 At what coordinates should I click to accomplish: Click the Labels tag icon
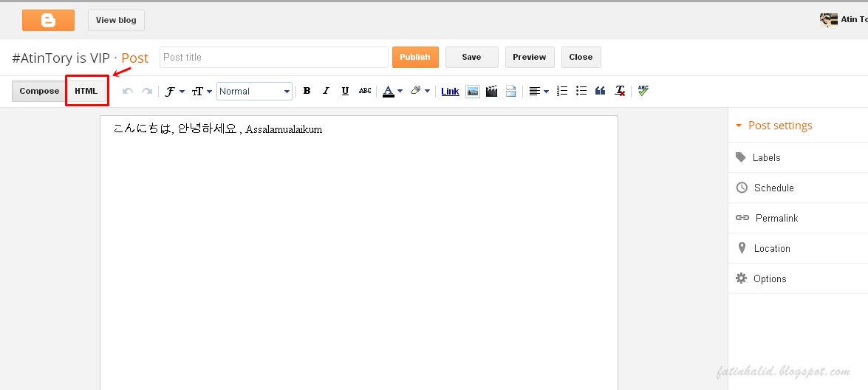coord(741,157)
